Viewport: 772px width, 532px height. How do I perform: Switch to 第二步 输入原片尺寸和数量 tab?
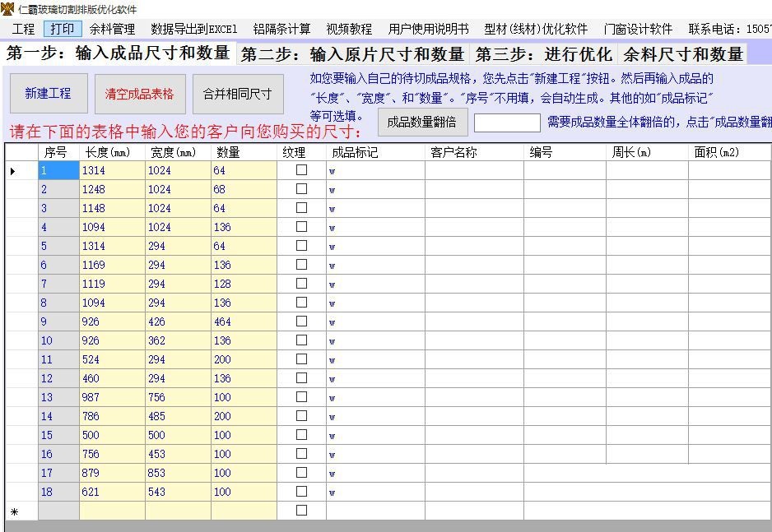[352, 54]
